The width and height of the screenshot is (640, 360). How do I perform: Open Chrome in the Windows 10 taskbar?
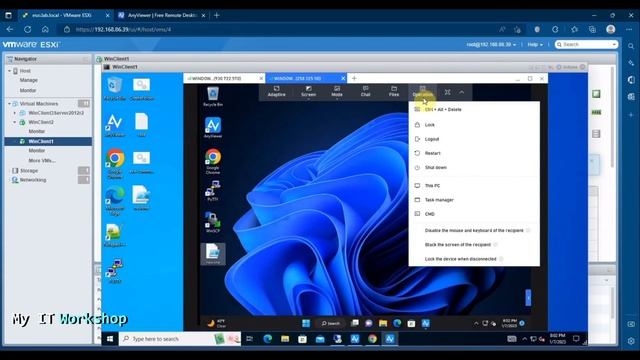(372, 339)
